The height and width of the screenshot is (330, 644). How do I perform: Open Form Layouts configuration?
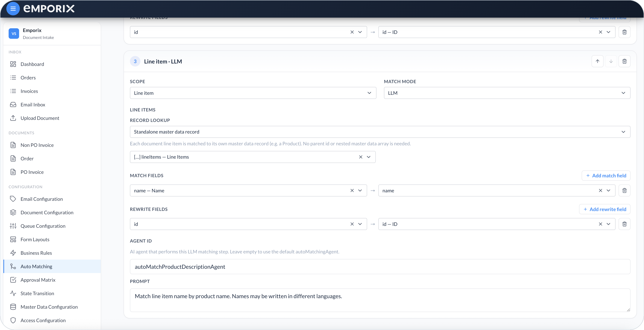[52, 239]
